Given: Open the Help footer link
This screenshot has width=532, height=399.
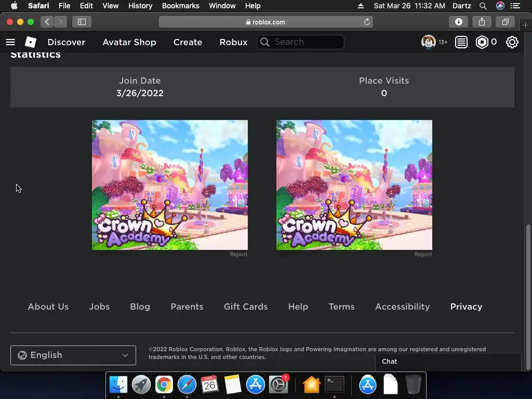Looking at the screenshot, I should 298,307.
